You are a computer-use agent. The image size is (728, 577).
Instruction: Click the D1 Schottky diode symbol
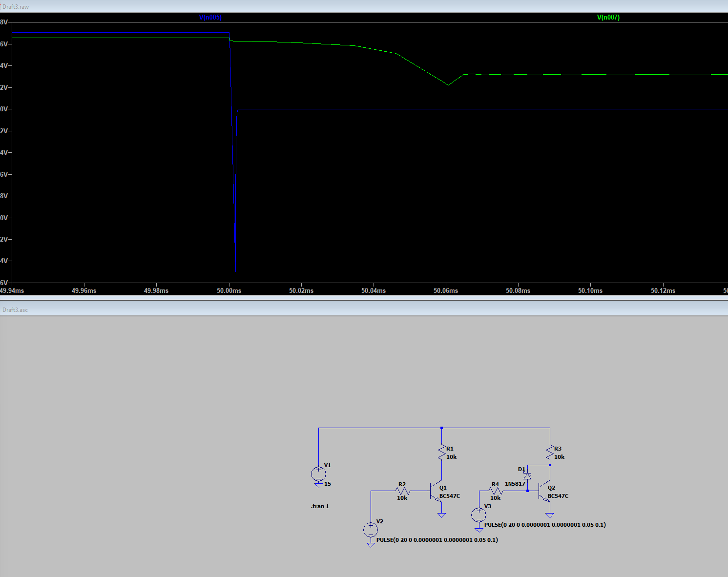point(527,475)
